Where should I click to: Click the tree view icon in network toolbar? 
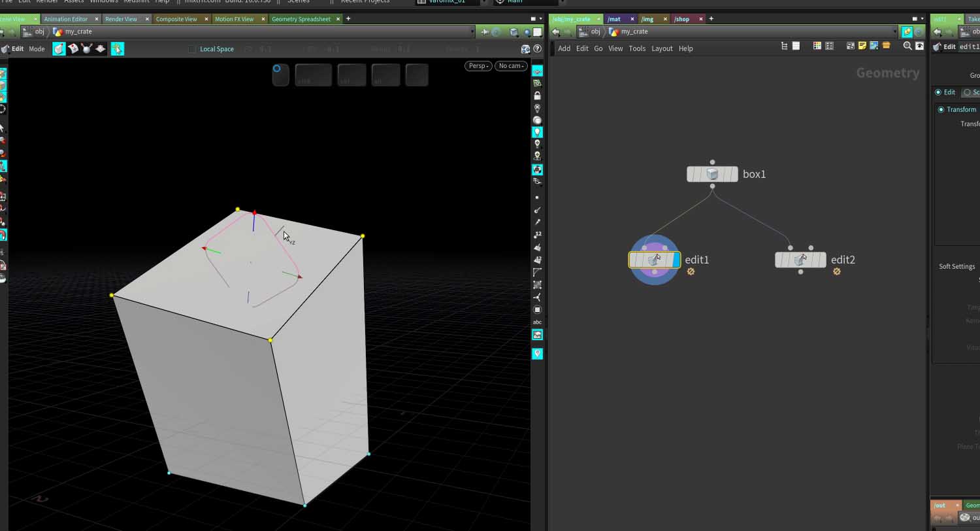tap(784, 46)
